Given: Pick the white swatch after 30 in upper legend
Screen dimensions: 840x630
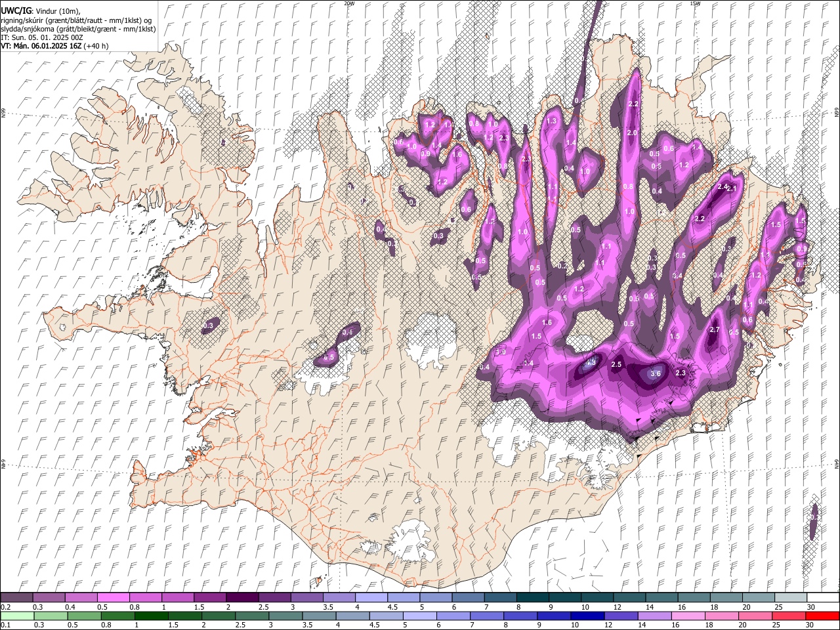Looking at the screenshot, I should coord(822,598).
